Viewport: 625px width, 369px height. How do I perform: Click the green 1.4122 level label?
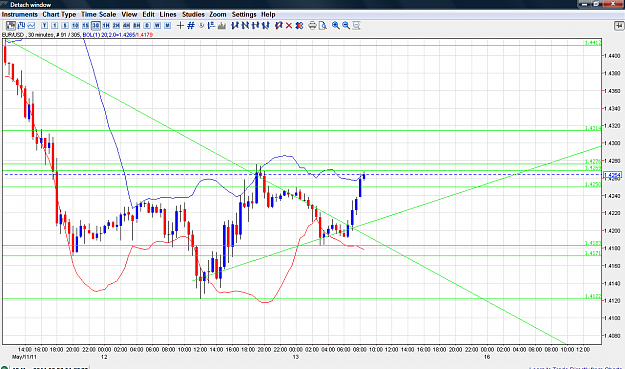pyautogui.click(x=593, y=296)
